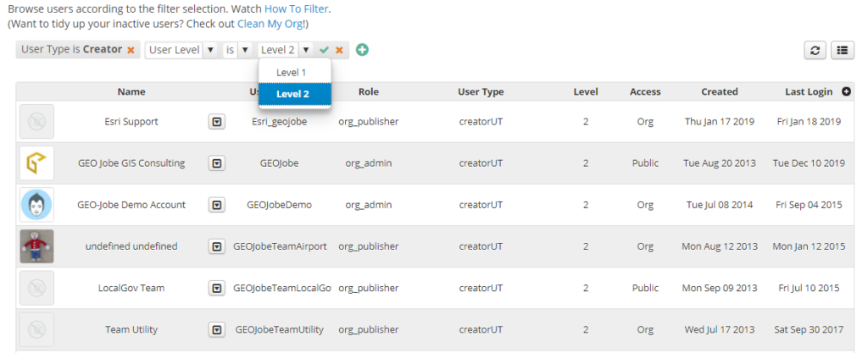Open action menu for GEO Jobe GIS Consulting

click(217, 163)
